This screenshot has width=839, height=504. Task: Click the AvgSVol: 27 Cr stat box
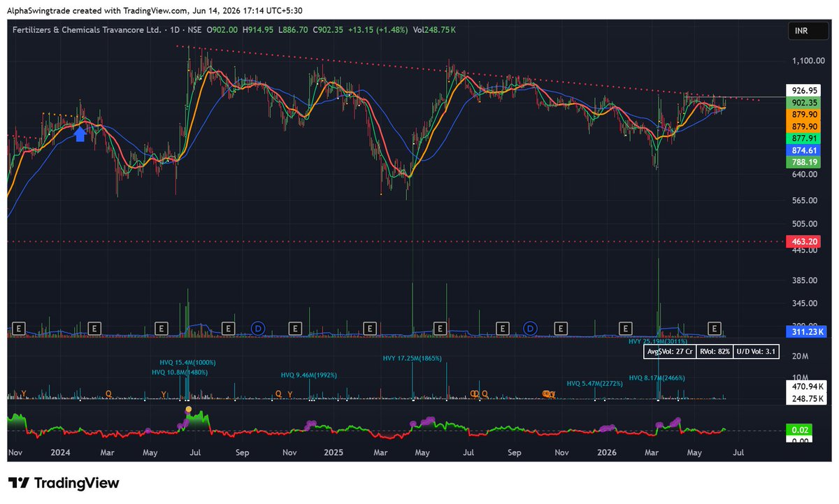pyautogui.click(x=669, y=352)
